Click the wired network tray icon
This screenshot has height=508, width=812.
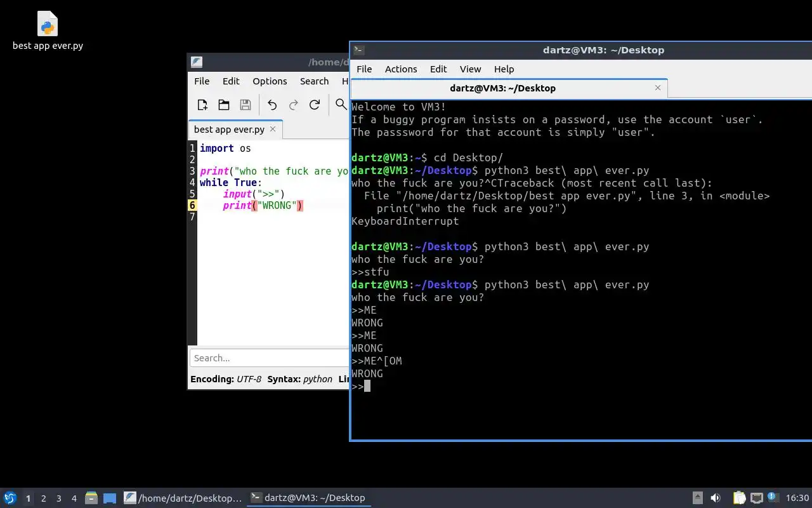pyautogui.click(x=756, y=498)
